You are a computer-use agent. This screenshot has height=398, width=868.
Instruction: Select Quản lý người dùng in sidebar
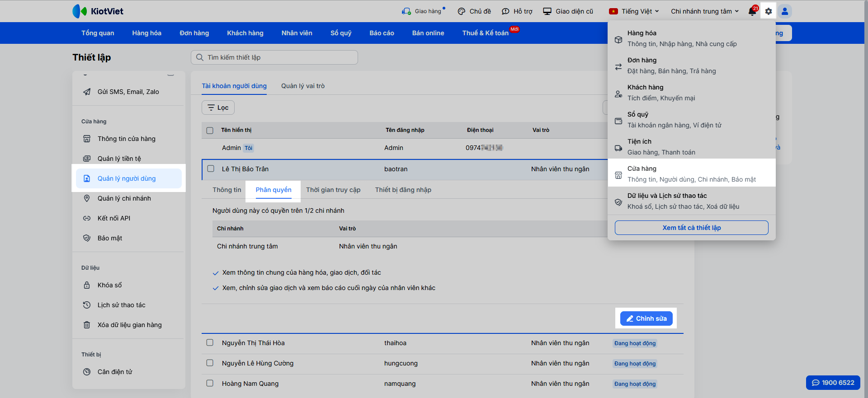click(129, 178)
